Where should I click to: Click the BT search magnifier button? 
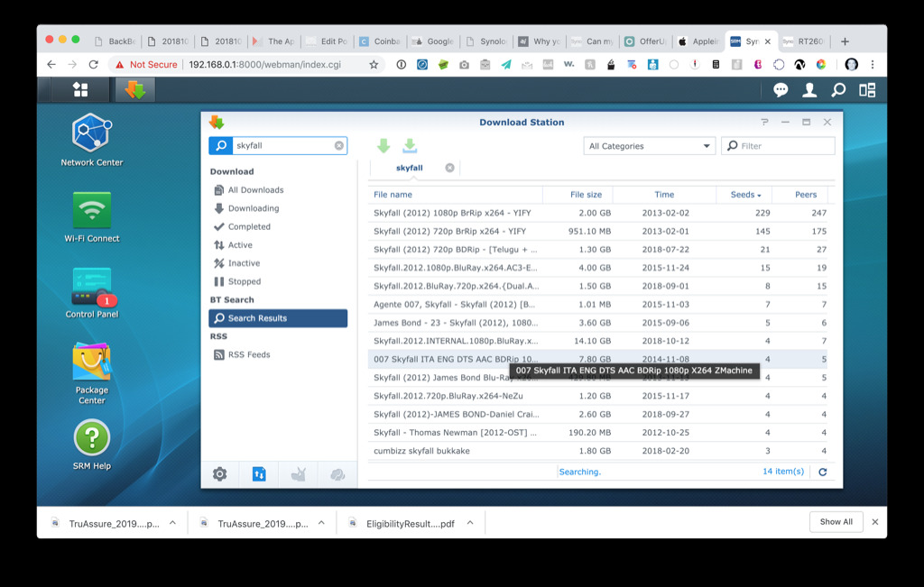coord(221,145)
